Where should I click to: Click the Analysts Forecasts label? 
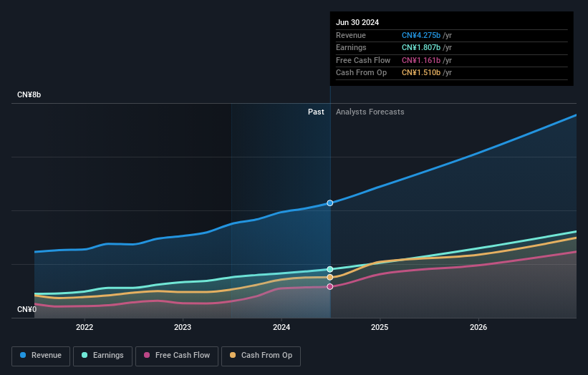pyautogui.click(x=370, y=112)
